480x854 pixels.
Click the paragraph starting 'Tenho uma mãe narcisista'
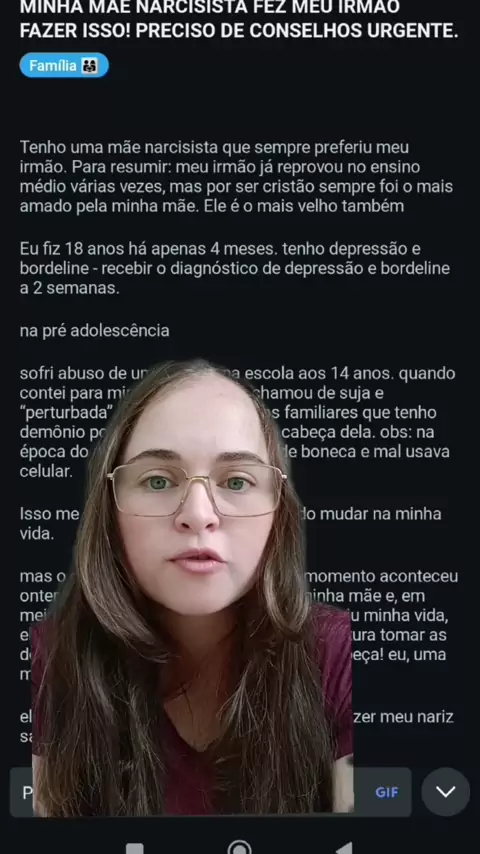(x=236, y=176)
